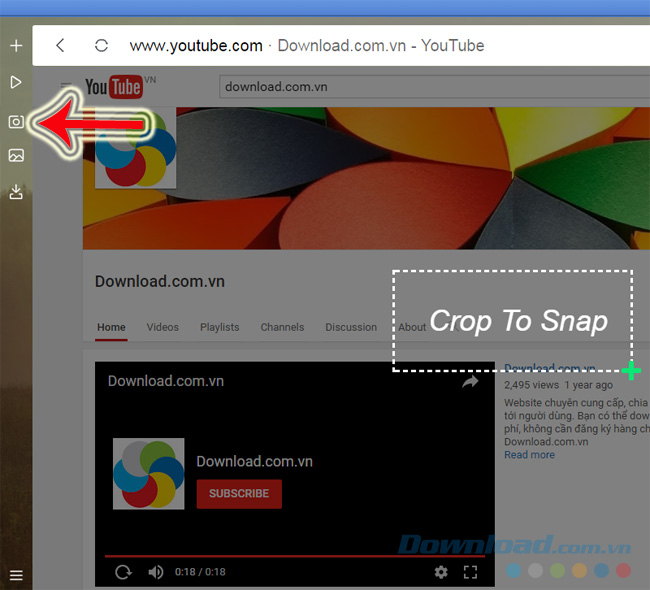Select the Home channel tab
Image resolution: width=650 pixels, height=590 pixels.
click(x=111, y=327)
